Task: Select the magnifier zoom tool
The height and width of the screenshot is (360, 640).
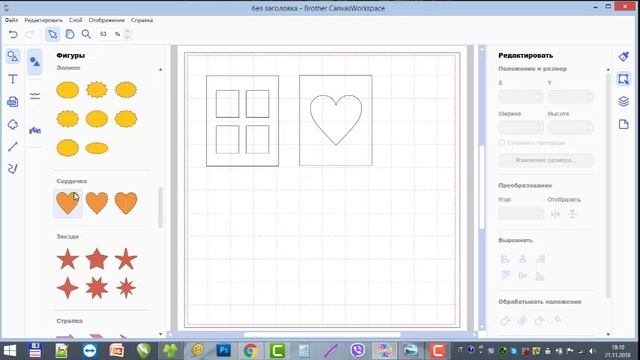Action: pos(86,34)
